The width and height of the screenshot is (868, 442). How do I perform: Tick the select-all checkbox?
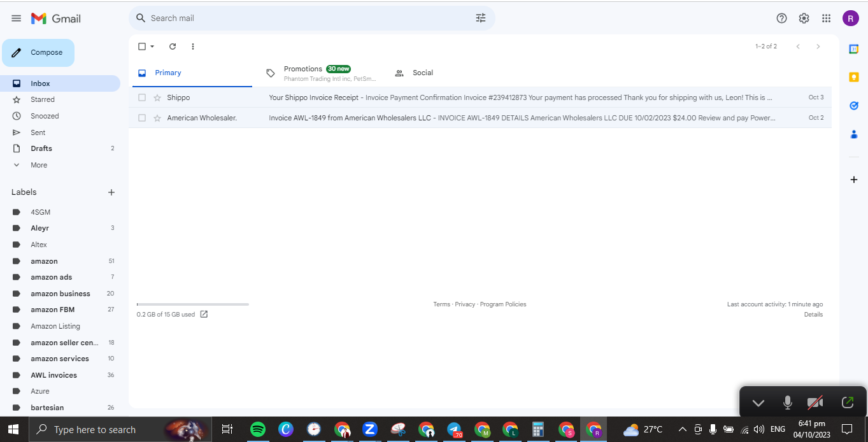coord(142,46)
